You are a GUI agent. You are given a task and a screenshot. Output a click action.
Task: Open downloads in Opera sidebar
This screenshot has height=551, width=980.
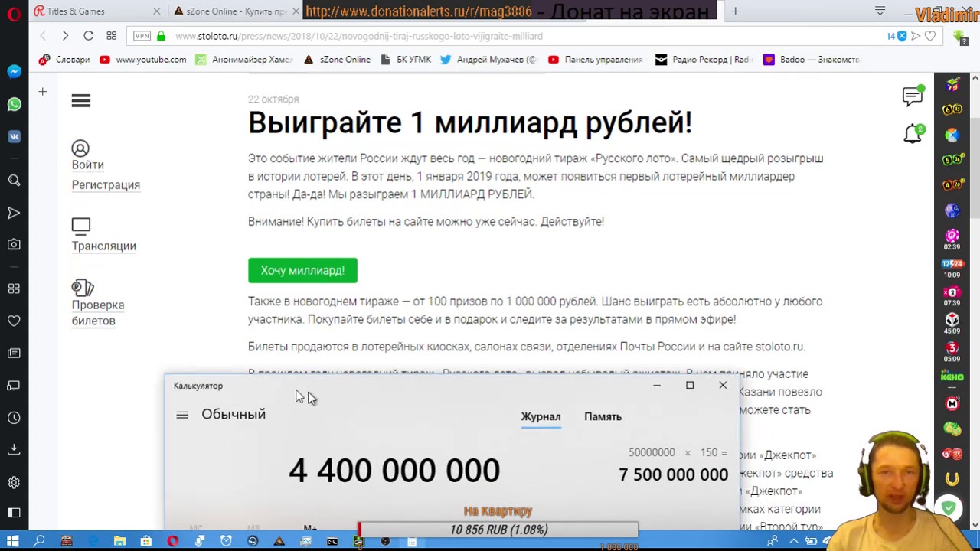pyautogui.click(x=14, y=450)
